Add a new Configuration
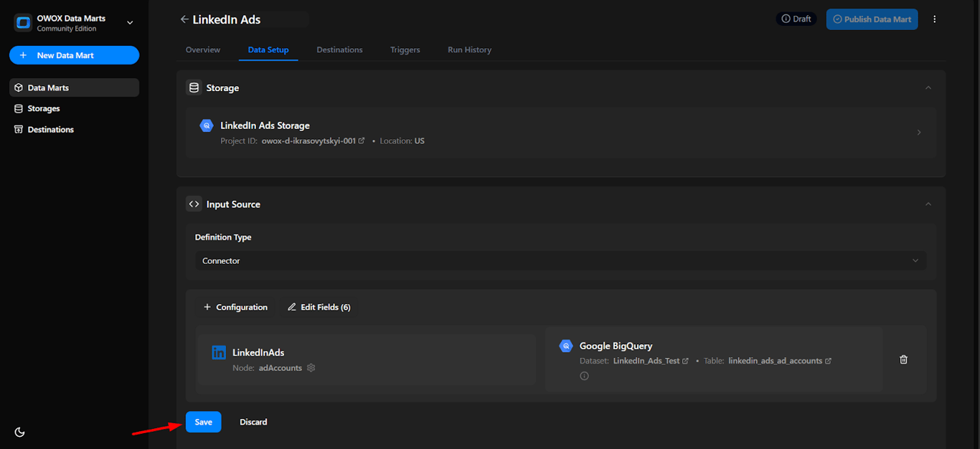The image size is (980, 449). (x=235, y=307)
